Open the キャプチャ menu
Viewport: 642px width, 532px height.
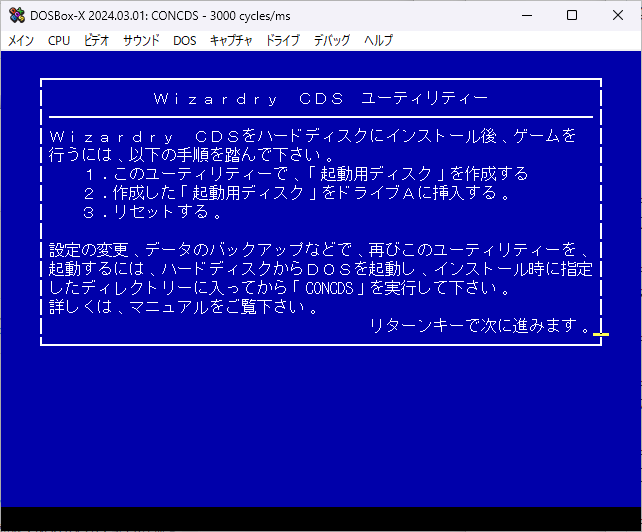coord(231,41)
